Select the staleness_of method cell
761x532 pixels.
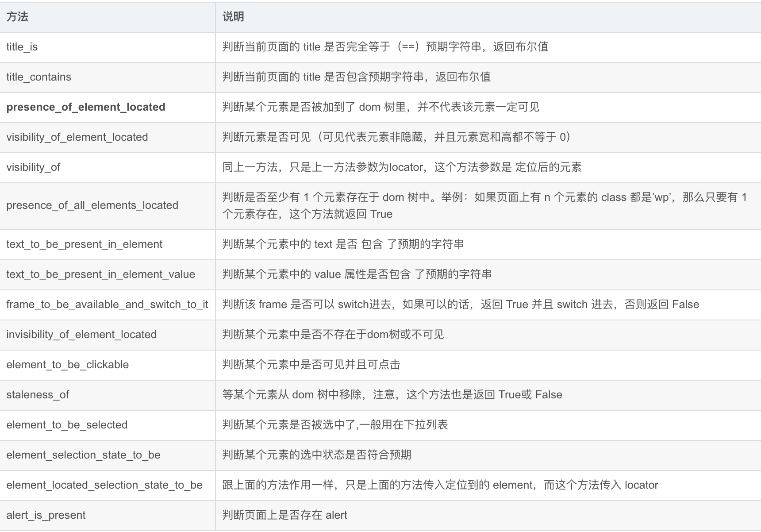click(108, 395)
